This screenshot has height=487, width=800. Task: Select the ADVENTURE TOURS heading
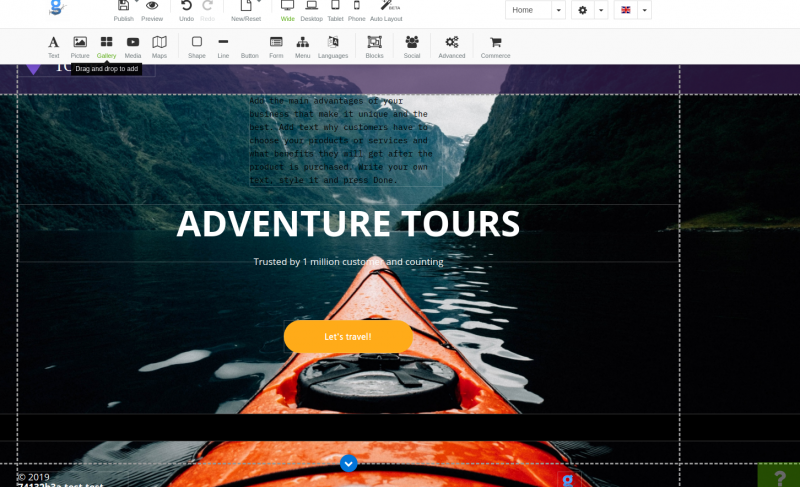pos(348,223)
